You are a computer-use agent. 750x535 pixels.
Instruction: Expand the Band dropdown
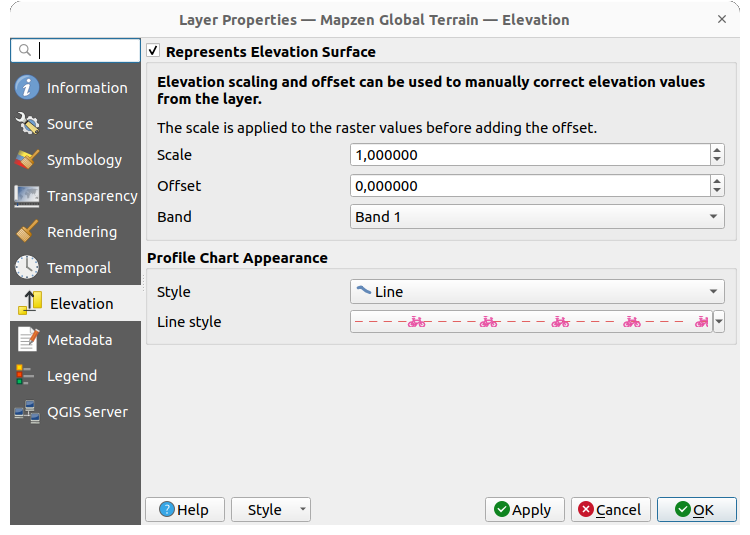[x=537, y=216]
